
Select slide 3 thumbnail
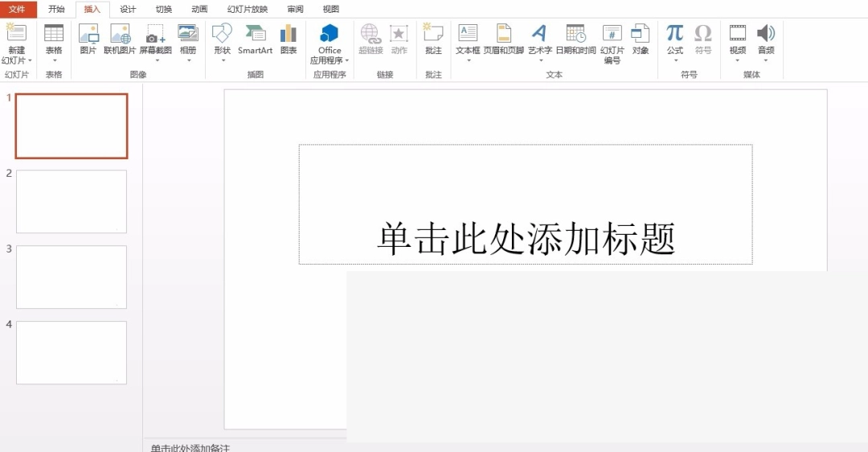72,277
